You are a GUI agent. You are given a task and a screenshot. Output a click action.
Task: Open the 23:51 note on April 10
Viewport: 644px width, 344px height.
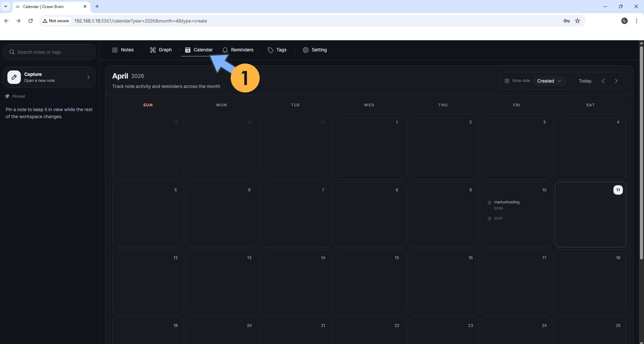[498, 218]
